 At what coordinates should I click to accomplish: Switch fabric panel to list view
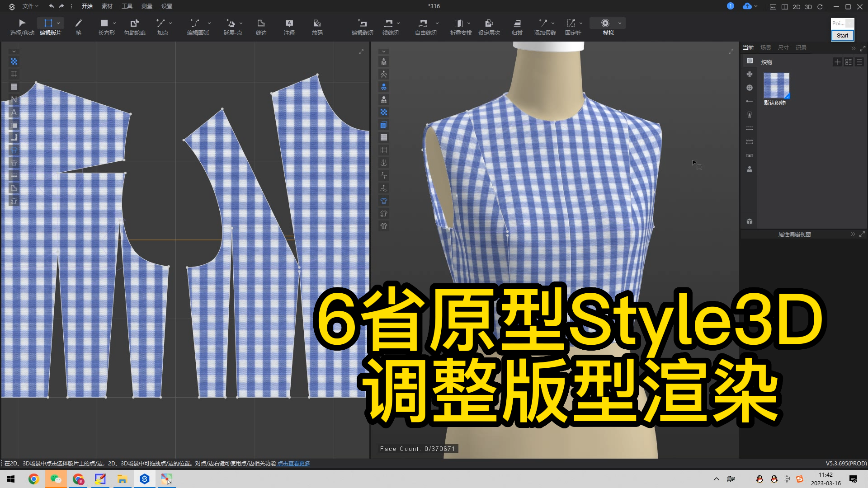(859, 62)
